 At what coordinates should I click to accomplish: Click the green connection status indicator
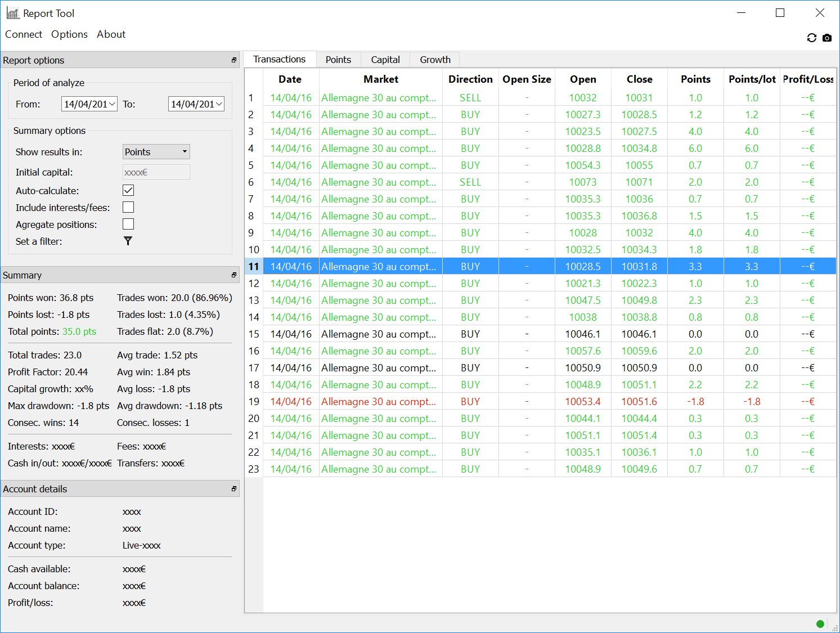point(820,623)
